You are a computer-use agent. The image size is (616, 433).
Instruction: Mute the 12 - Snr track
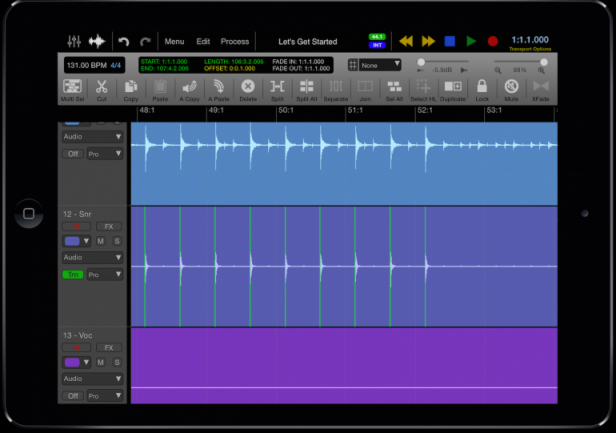click(x=101, y=242)
